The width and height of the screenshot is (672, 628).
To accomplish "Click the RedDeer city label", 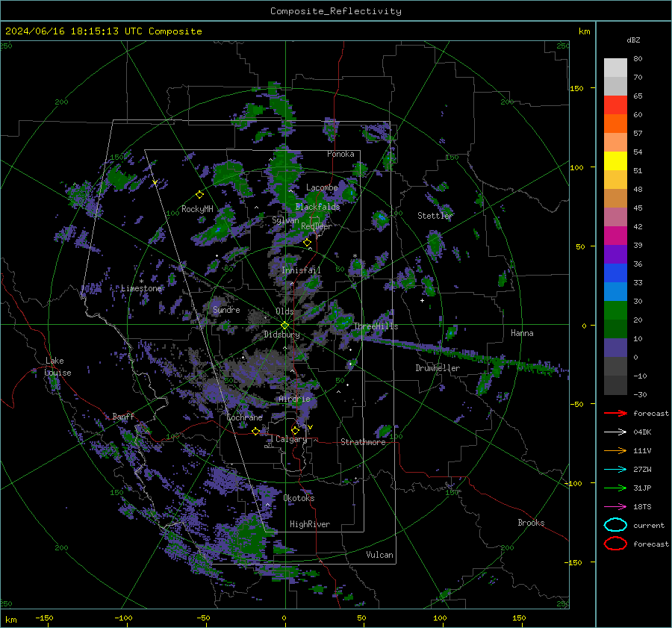I will pyautogui.click(x=317, y=226).
